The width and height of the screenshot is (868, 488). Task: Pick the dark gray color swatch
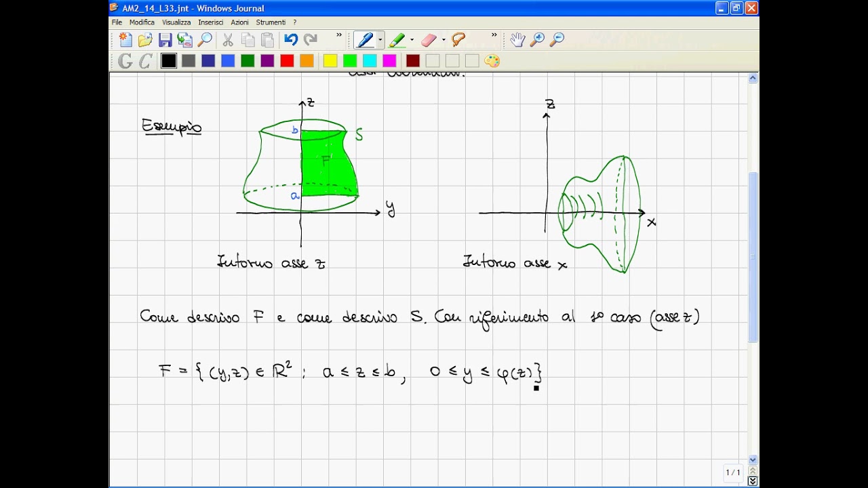pyautogui.click(x=189, y=61)
